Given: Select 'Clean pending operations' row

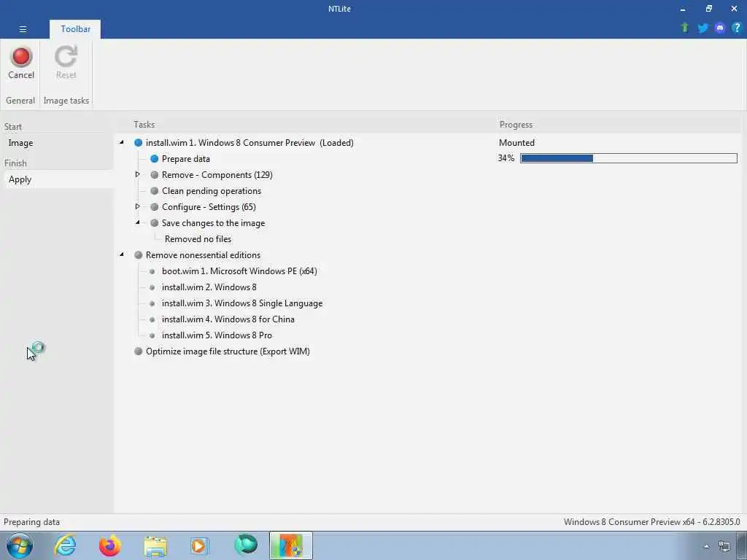Looking at the screenshot, I should point(212,191).
